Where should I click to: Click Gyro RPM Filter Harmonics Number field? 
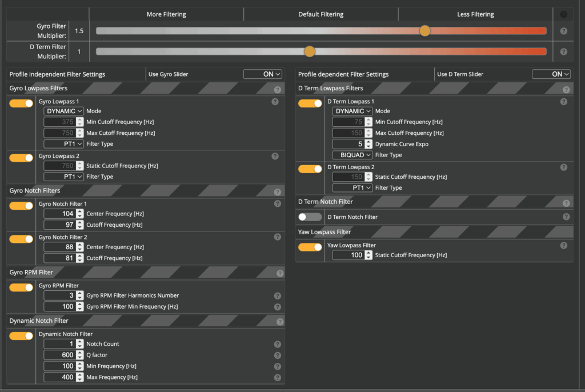tap(63, 295)
